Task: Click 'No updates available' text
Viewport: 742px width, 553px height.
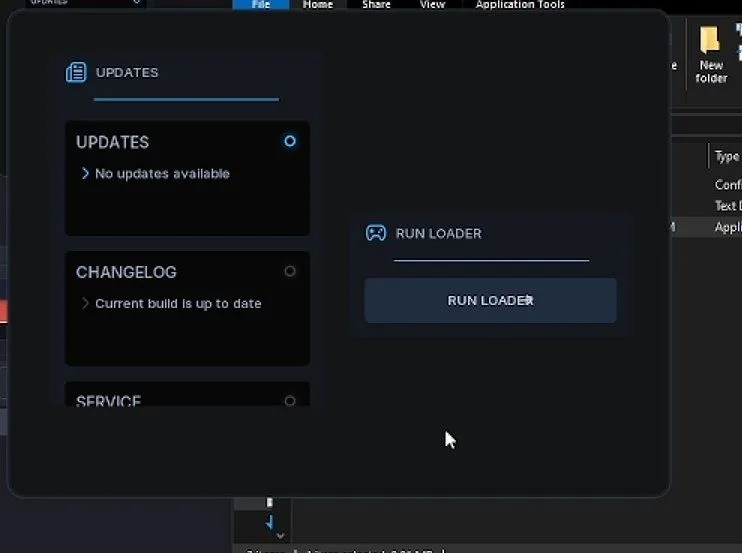Action: click(162, 174)
